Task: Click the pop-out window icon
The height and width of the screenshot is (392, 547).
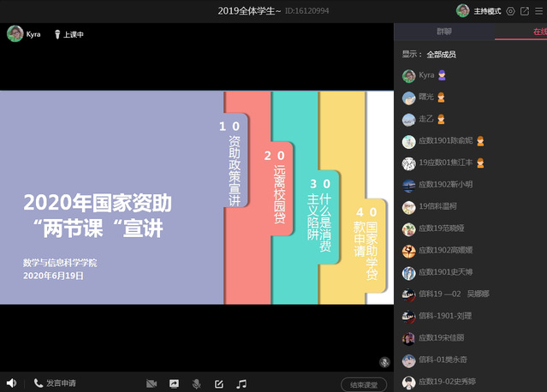Action: pyautogui.click(x=525, y=11)
